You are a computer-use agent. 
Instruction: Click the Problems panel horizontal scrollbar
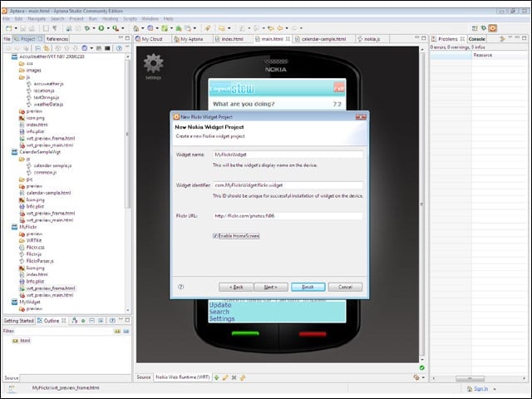click(470, 378)
